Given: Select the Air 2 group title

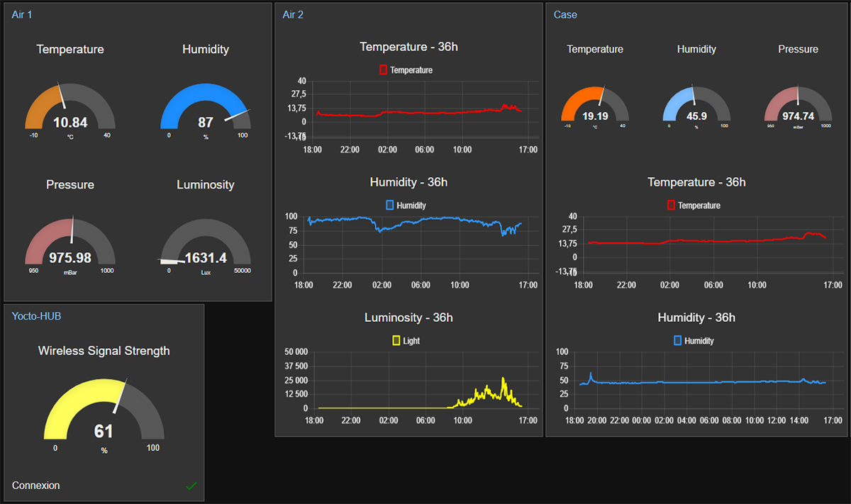Looking at the screenshot, I should [x=293, y=15].
